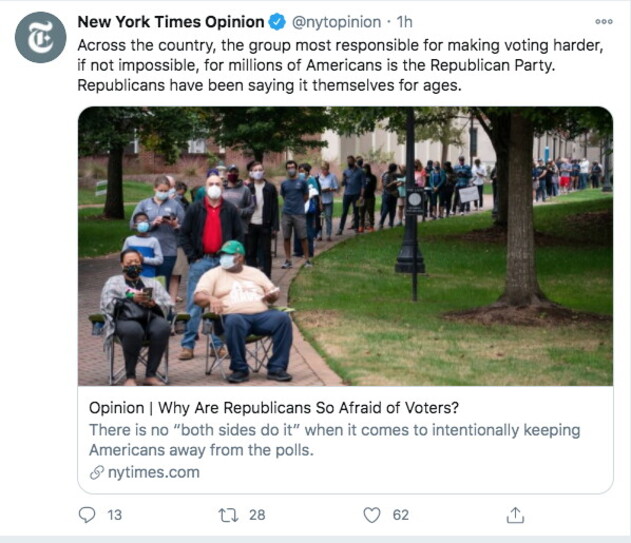Click the blue verified badge
This screenshot has height=543, width=631.
tap(278, 22)
